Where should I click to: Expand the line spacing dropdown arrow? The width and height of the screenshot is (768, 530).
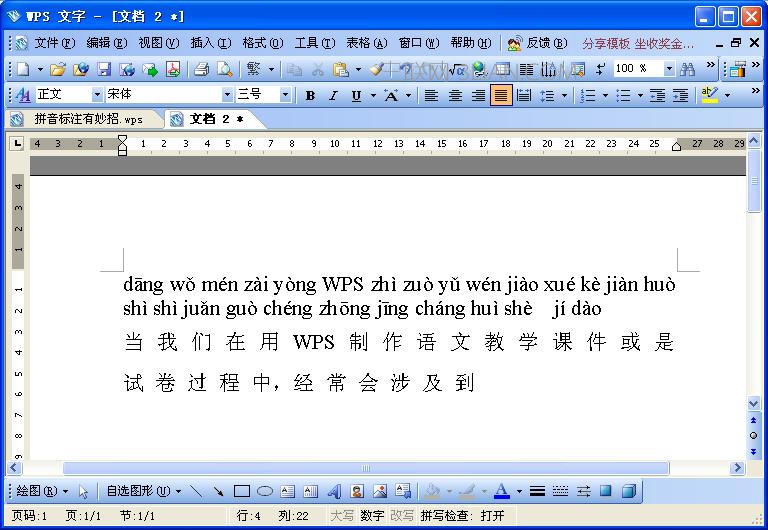[565, 95]
